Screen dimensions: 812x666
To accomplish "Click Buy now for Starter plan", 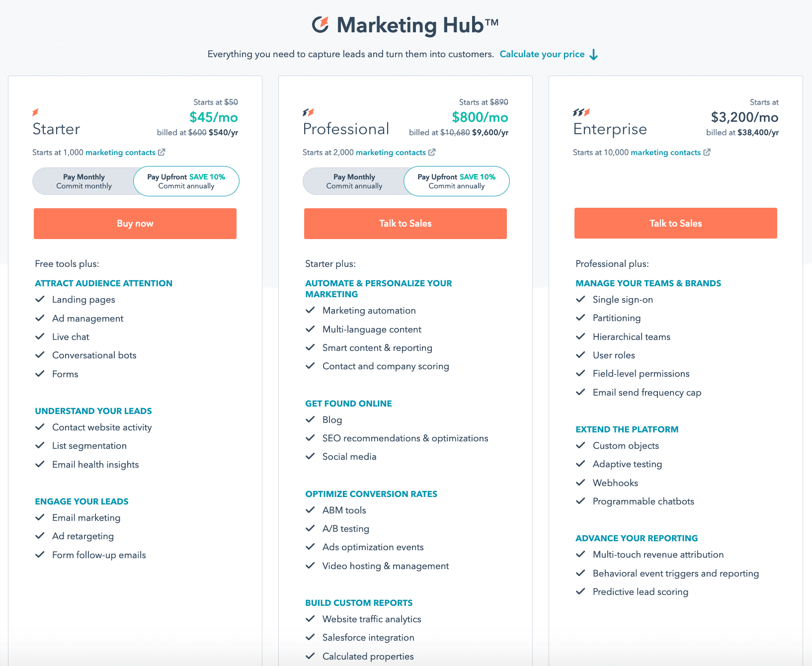I will [135, 224].
